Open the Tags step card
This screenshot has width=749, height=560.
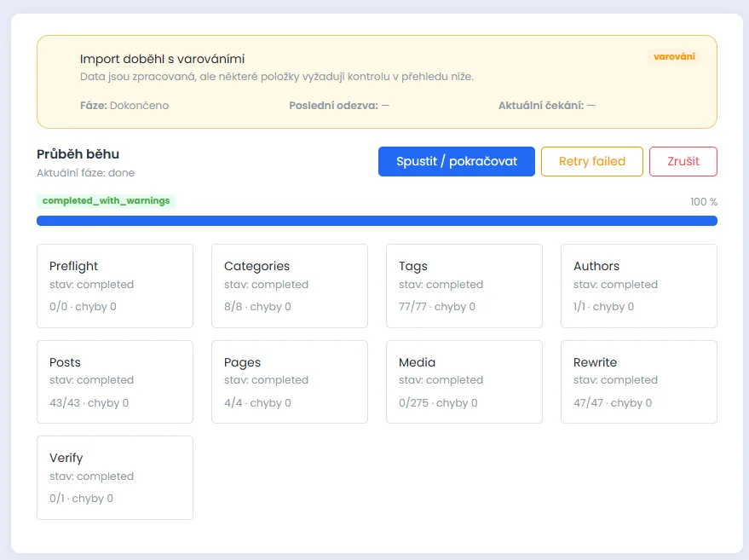coord(464,286)
